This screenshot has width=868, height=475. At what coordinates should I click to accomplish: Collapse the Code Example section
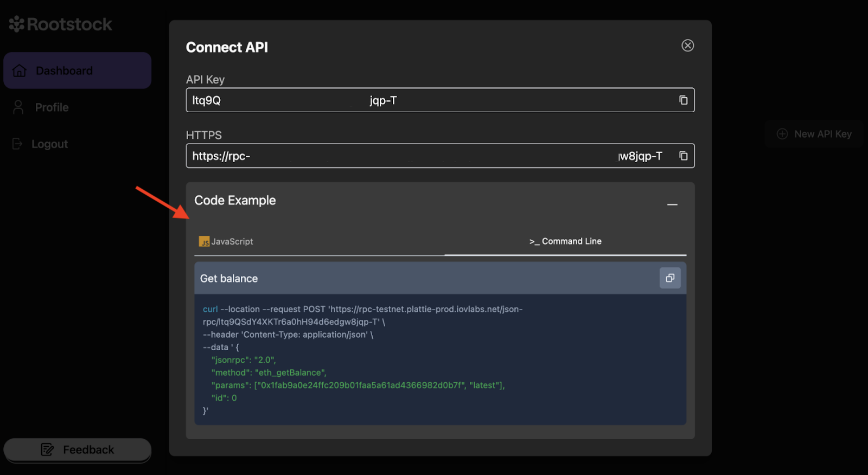672,204
